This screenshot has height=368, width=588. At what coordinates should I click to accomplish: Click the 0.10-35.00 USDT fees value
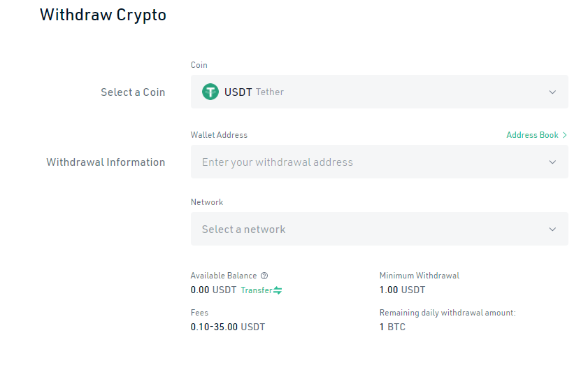coord(228,327)
